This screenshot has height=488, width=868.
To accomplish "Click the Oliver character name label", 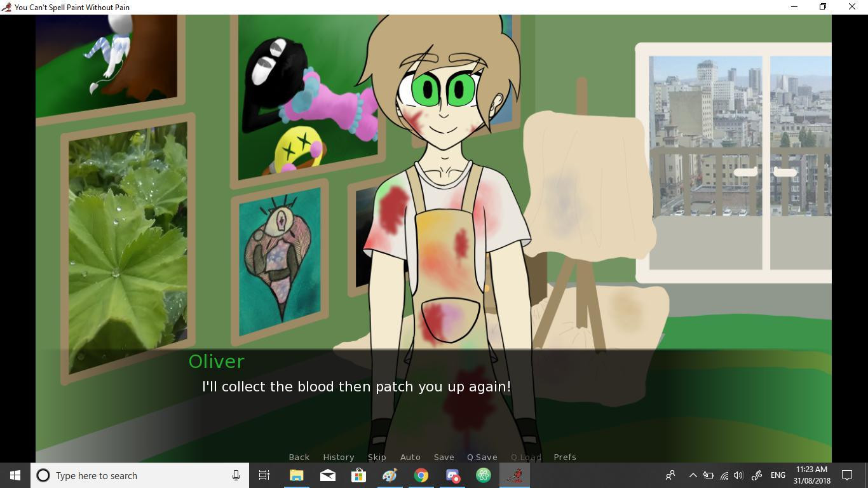I will click(x=217, y=361).
